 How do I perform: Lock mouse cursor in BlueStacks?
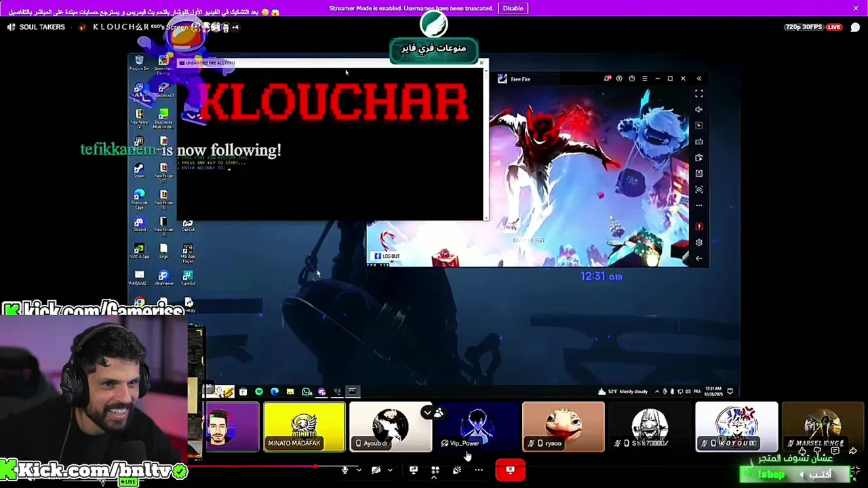pyautogui.click(x=699, y=125)
